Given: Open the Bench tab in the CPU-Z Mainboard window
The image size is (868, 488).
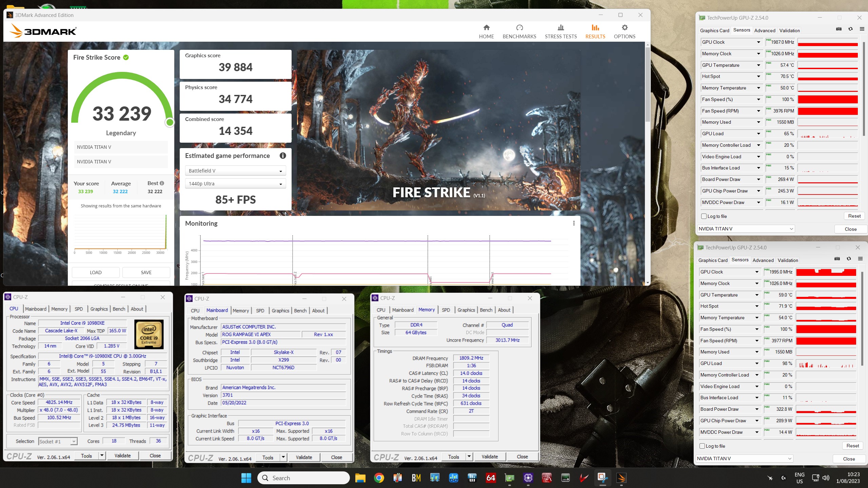Looking at the screenshot, I should tap(300, 310).
